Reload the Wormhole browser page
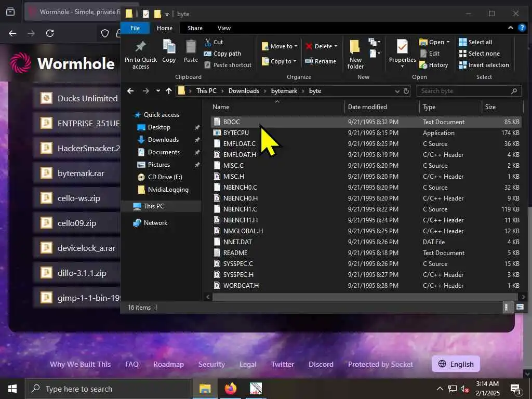Viewport: 532px width, 399px height. click(x=50, y=33)
